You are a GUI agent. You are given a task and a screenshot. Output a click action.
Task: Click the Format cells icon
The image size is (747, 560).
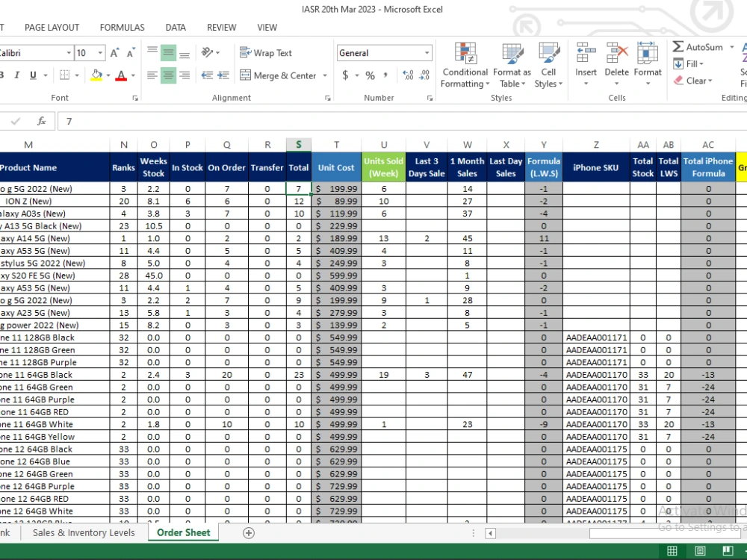[x=648, y=53]
